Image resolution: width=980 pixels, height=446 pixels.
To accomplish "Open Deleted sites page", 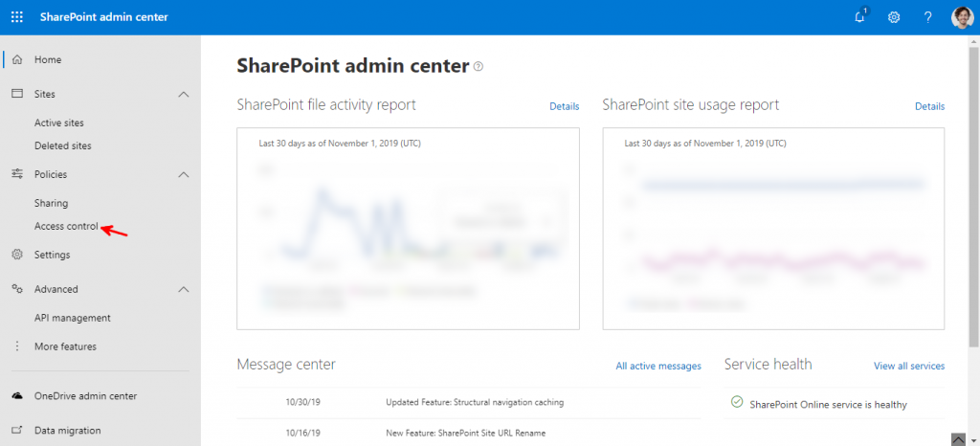I will click(62, 145).
